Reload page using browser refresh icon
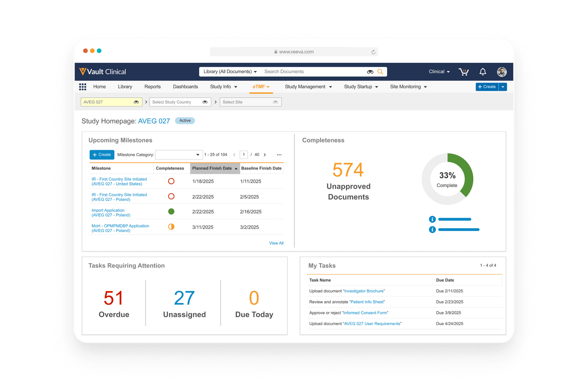The image size is (588, 382). point(373,52)
